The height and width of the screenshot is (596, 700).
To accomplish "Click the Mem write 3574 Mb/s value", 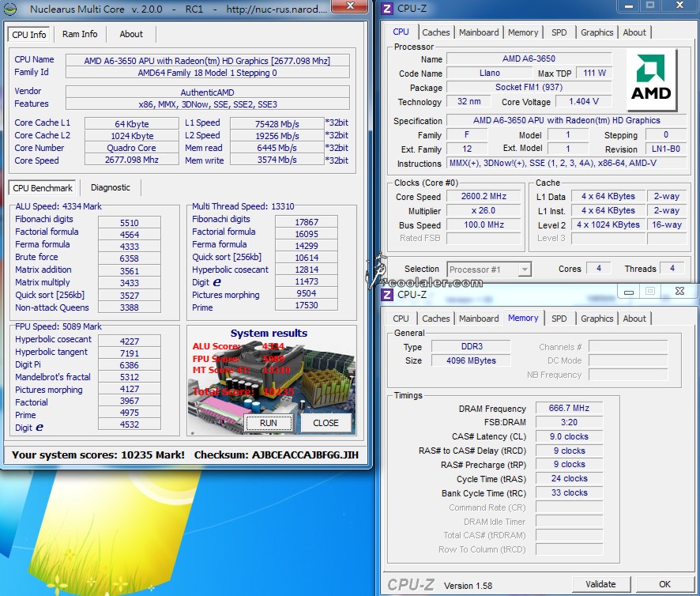I will 277,160.
